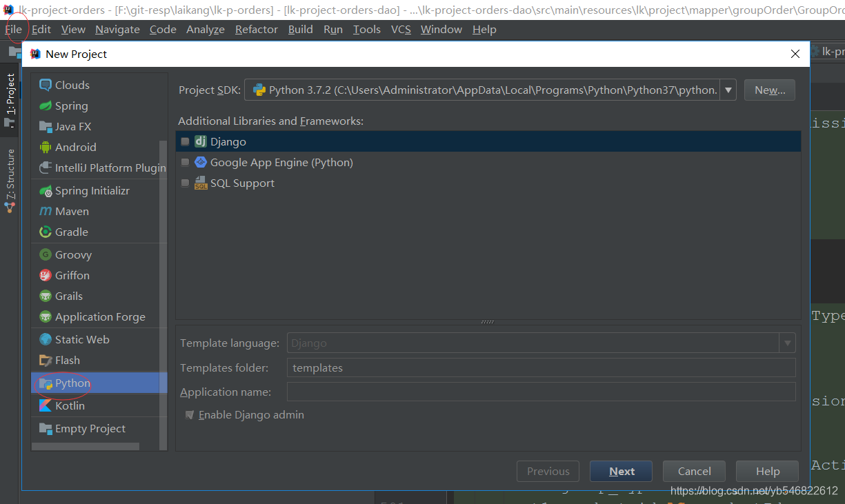Enable the Django framework checkbox
The width and height of the screenshot is (845, 504).
pyautogui.click(x=185, y=141)
